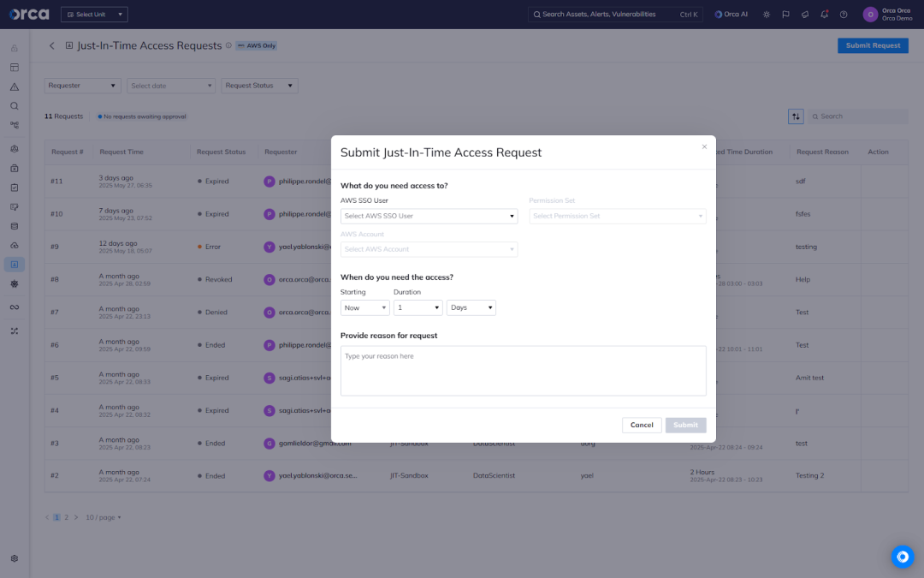This screenshot has height=578, width=924.
Task: Click the reason for request text area
Action: coord(523,371)
